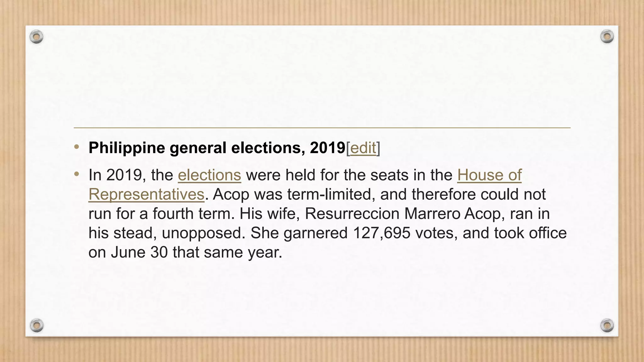
Task: Follow the elections hyperlink
Action: click(x=209, y=175)
